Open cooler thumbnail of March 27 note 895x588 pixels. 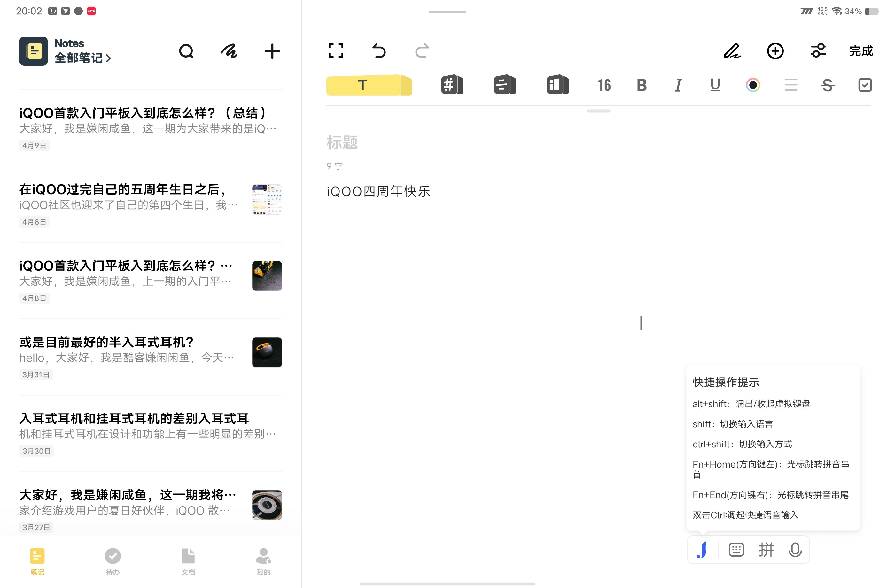tap(267, 505)
